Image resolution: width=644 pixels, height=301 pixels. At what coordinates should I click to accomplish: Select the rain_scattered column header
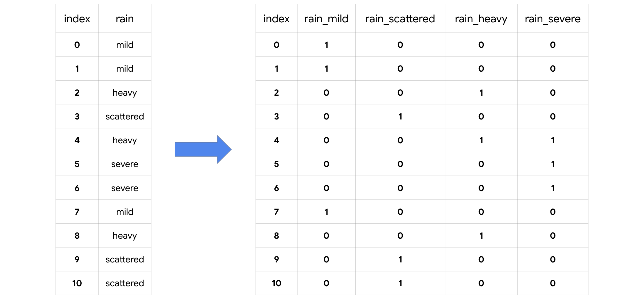coord(400,19)
